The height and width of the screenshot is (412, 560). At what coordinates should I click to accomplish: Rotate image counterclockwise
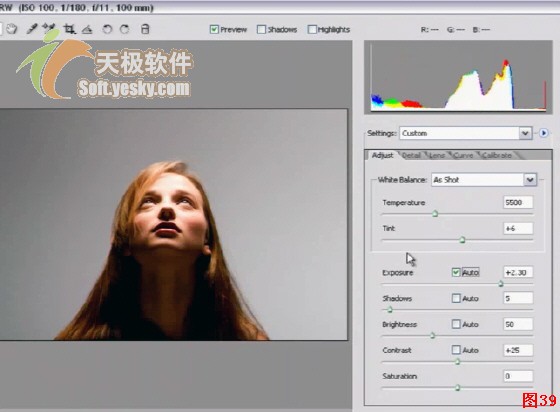click(107, 29)
